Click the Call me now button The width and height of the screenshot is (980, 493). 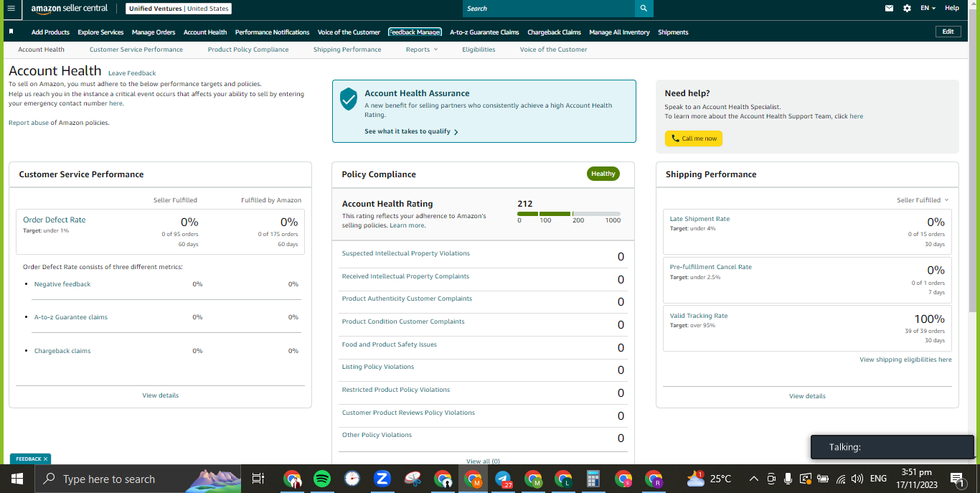tap(694, 138)
